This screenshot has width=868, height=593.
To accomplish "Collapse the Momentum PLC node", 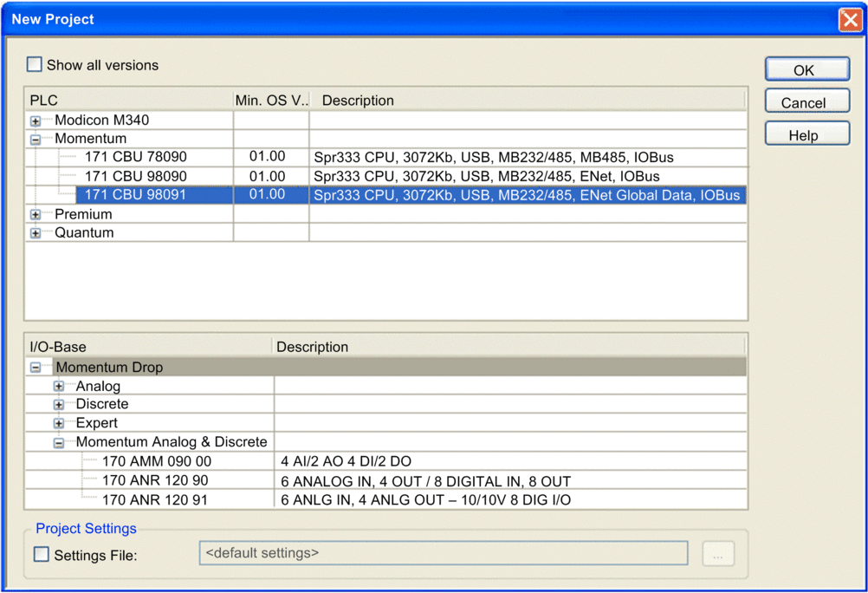I will [x=36, y=140].
